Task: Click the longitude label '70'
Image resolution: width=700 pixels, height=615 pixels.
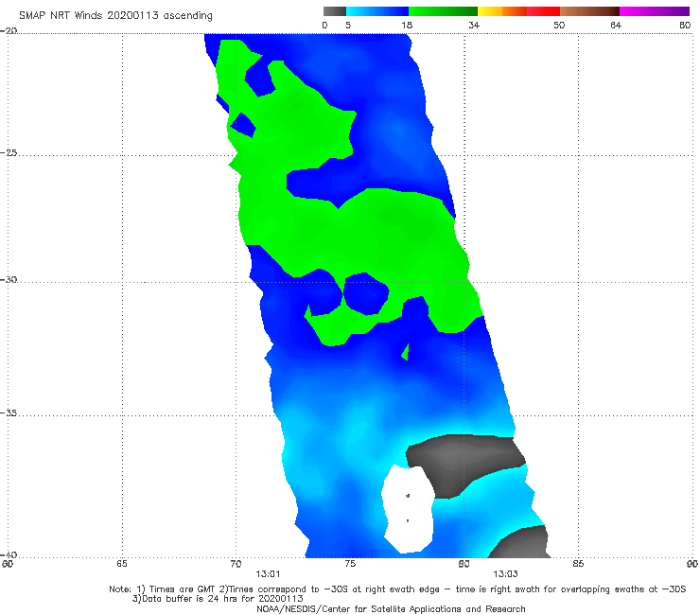Action: pyautogui.click(x=236, y=564)
